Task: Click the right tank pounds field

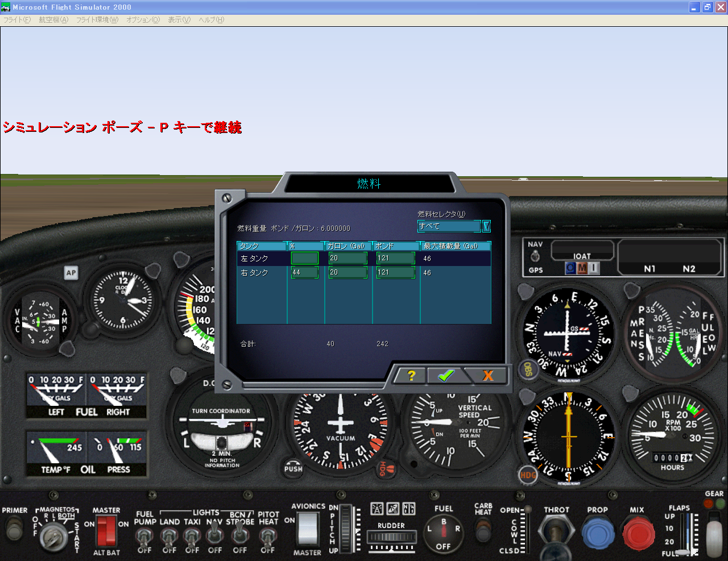Action: [396, 272]
